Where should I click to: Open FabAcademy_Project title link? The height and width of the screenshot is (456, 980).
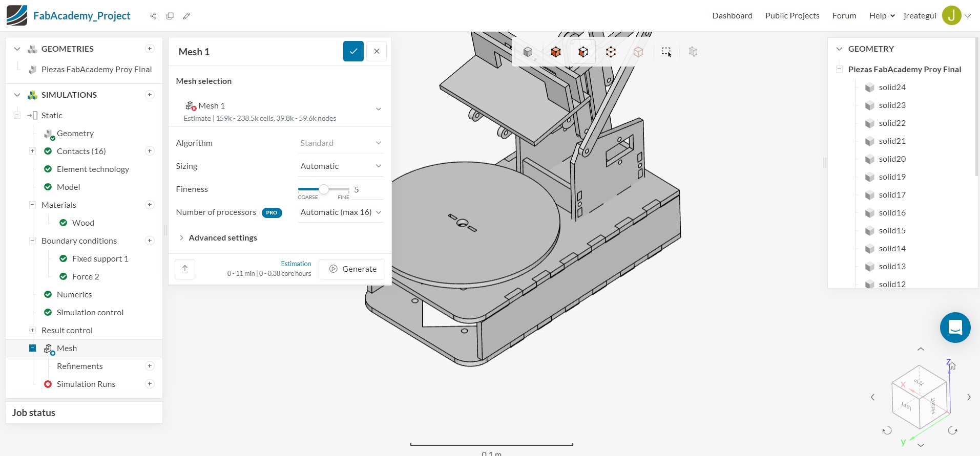pos(81,15)
